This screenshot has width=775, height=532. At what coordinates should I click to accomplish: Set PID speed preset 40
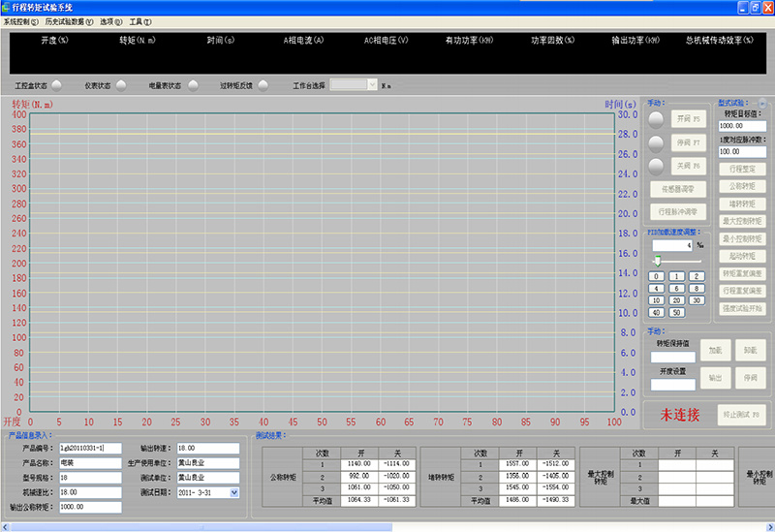tap(656, 312)
